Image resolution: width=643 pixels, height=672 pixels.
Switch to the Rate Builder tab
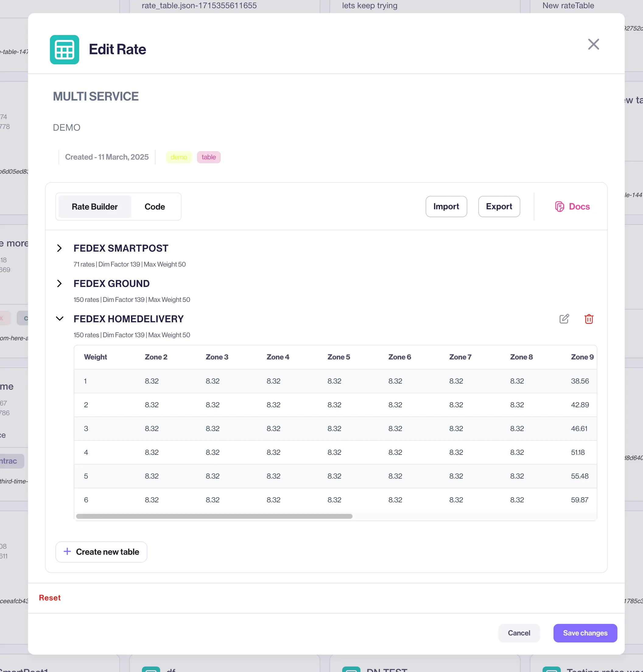pos(95,207)
